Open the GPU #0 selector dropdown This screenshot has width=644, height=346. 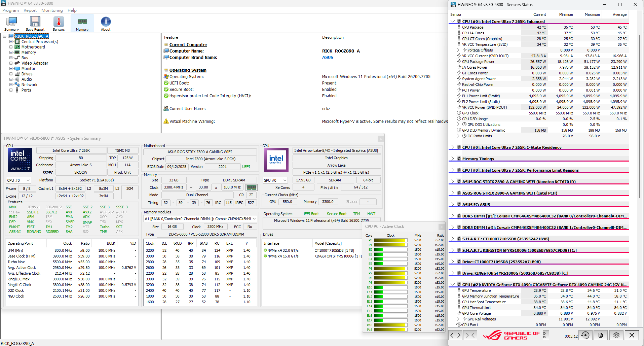click(x=275, y=180)
